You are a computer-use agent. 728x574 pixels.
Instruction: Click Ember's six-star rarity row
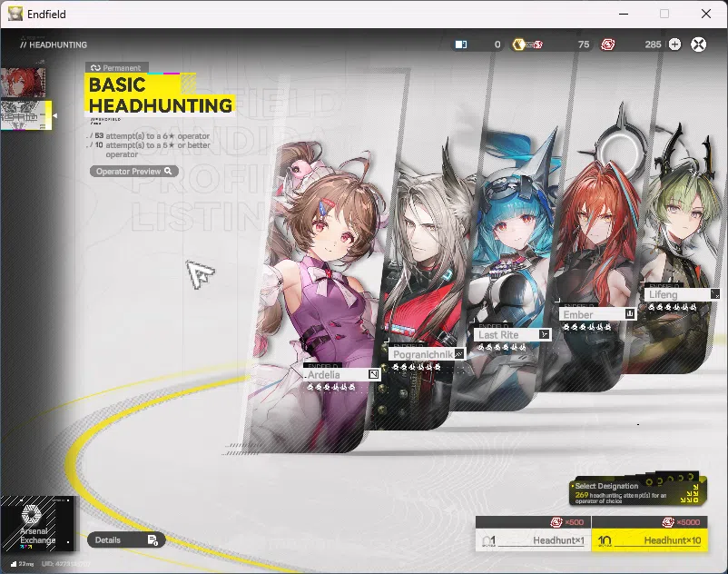pyautogui.click(x=587, y=327)
